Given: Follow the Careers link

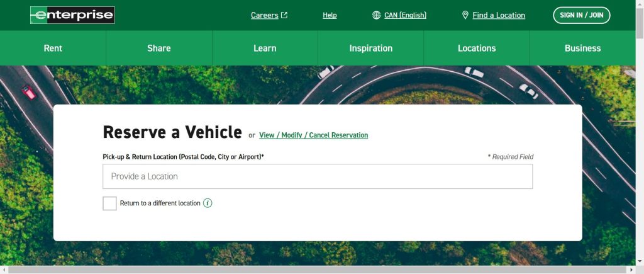Looking at the screenshot, I should click(264, 15).
